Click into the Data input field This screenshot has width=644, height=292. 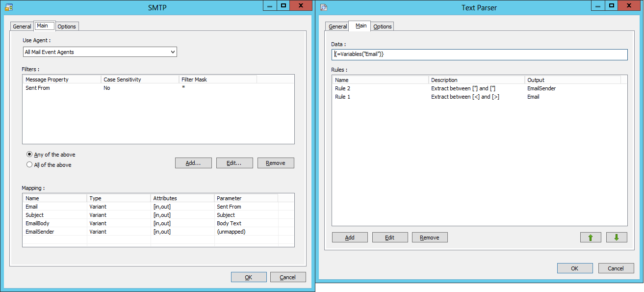tap(479, 54)
